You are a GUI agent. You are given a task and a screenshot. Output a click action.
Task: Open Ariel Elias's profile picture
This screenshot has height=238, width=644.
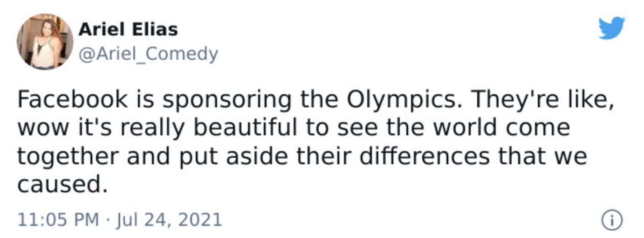click(x=45, y=42)
